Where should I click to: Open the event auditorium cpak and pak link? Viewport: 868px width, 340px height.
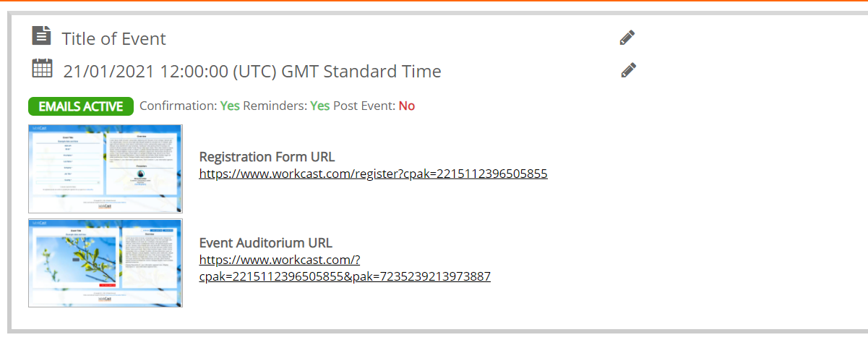tap(345, 268)
